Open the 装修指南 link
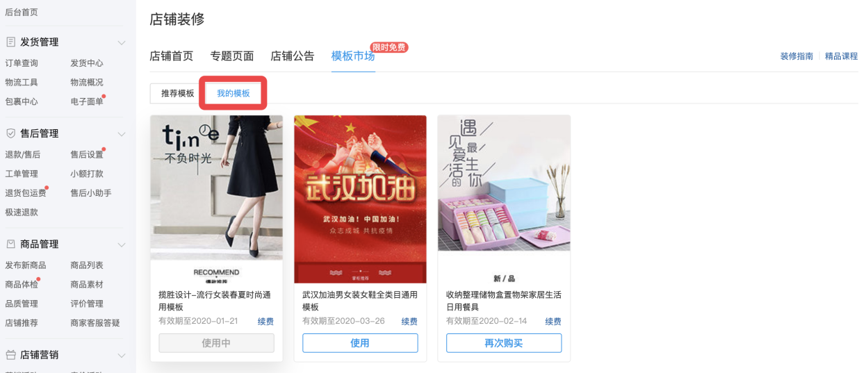The height and width of the screenshot is (373, 868). (x=796, y=56)
